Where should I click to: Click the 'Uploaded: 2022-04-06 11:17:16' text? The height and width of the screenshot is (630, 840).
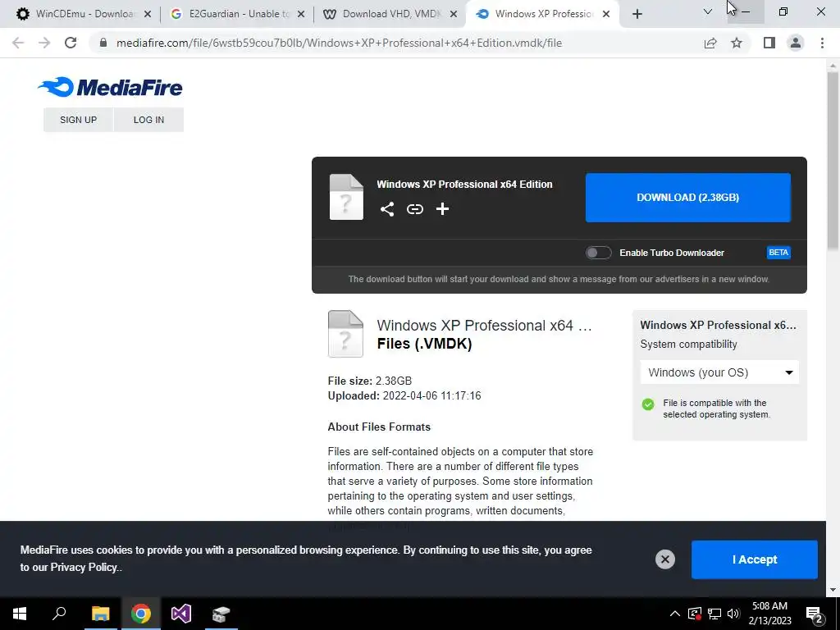(x=404, y=396)
